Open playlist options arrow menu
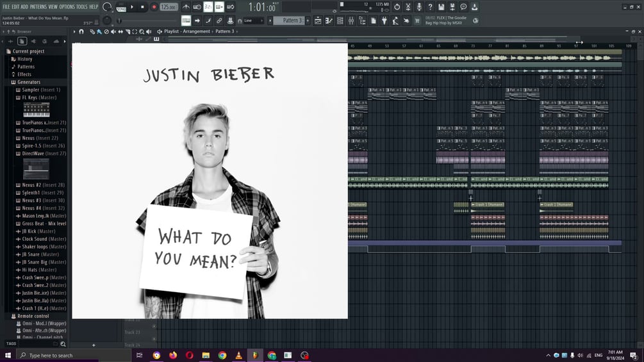This screenshot has width=644, height=362. click(74, 31)
